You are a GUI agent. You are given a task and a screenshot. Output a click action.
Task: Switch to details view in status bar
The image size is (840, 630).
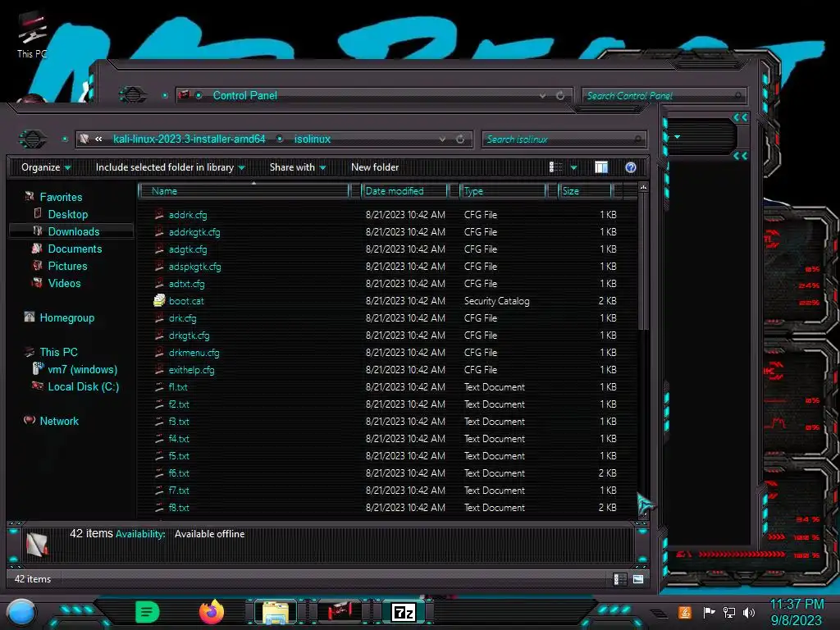click(x=620, y=579)
